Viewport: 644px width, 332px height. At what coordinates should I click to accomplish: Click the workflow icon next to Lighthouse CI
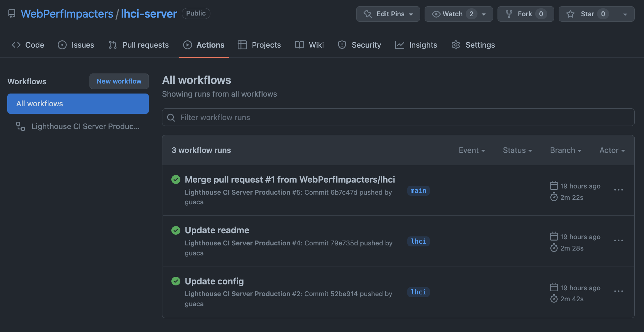pos(21,126)
